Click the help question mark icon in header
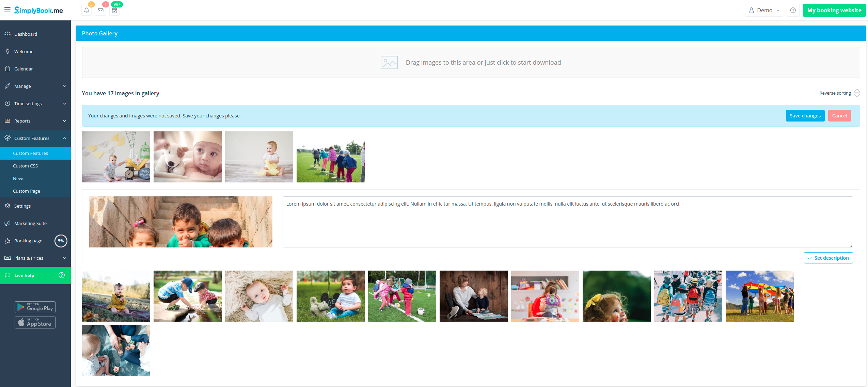 click(x=793, y=10)
